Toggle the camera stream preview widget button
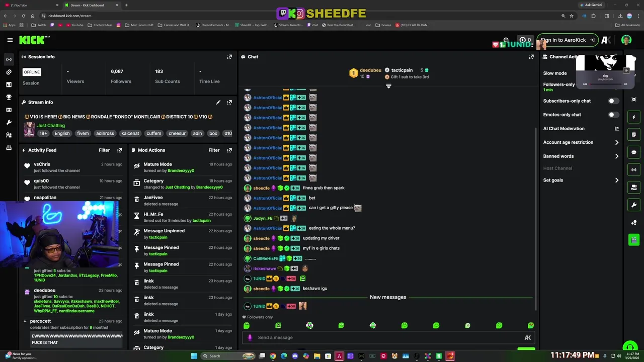Image resolution: width=644 pixels, height=362 pixels. coord(634,188)
